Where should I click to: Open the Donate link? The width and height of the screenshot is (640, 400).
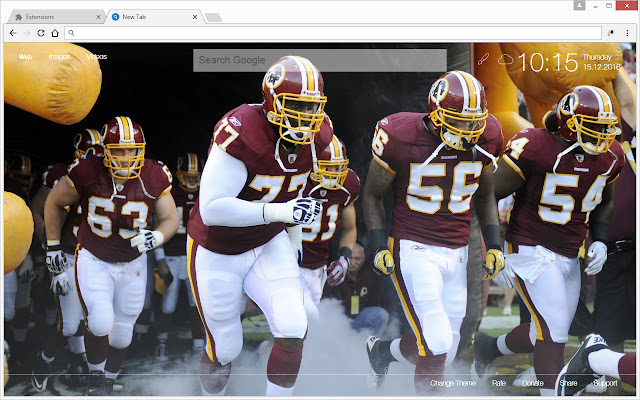pyautogui.click(x=533, y=383)
